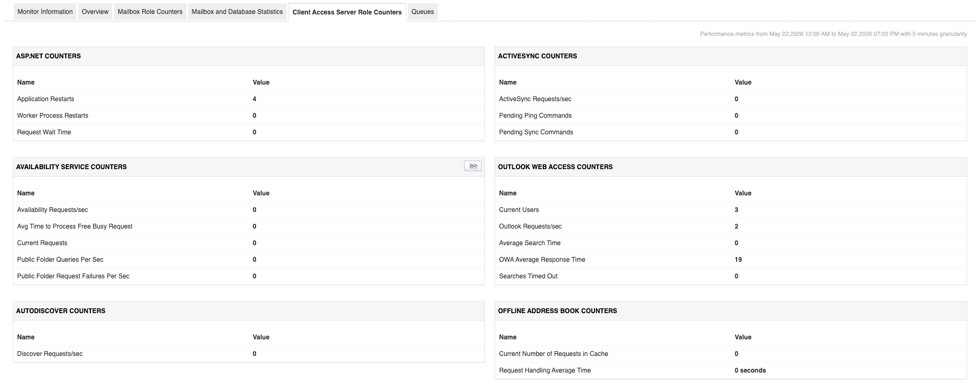This screenshot has height=387, width=980.
Task: Select the Request Wait Time label
Action: point(44,132)
